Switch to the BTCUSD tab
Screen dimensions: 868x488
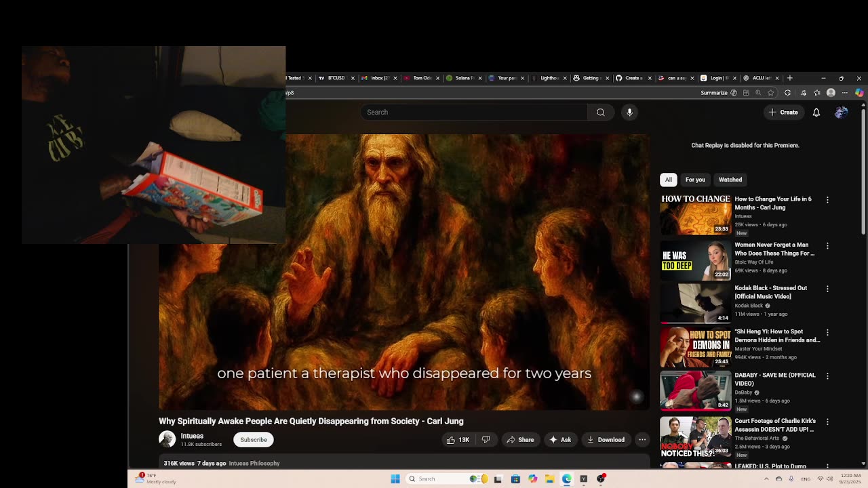tap(336, 78)
